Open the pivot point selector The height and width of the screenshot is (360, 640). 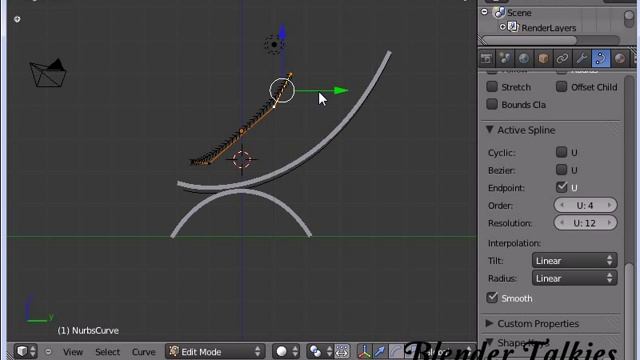click(320, 351)
